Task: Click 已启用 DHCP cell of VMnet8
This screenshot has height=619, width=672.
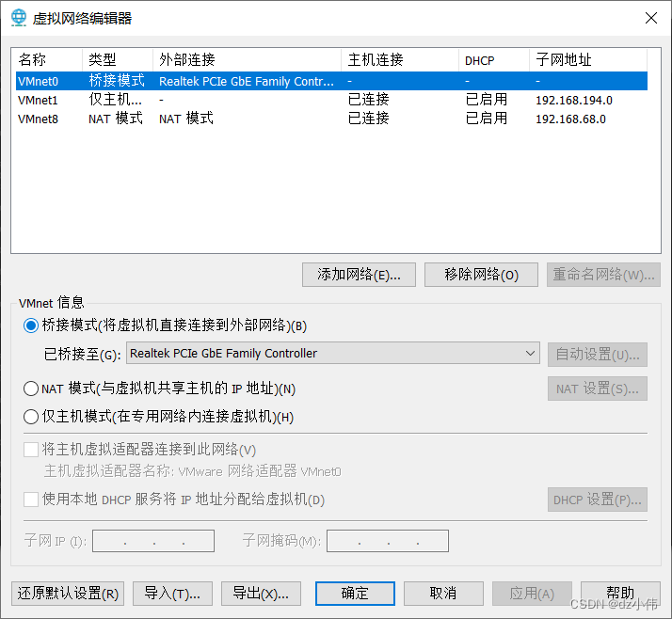Action: click(x=487, y=119)
